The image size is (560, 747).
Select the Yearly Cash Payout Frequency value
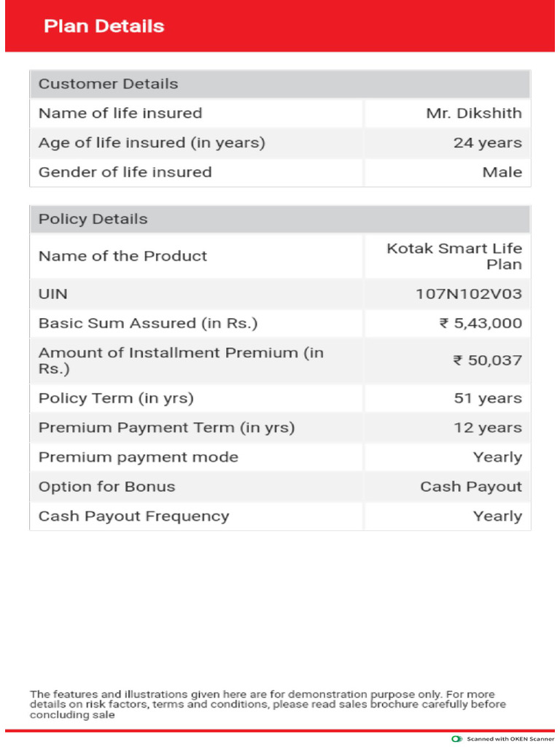pos(497,516)
